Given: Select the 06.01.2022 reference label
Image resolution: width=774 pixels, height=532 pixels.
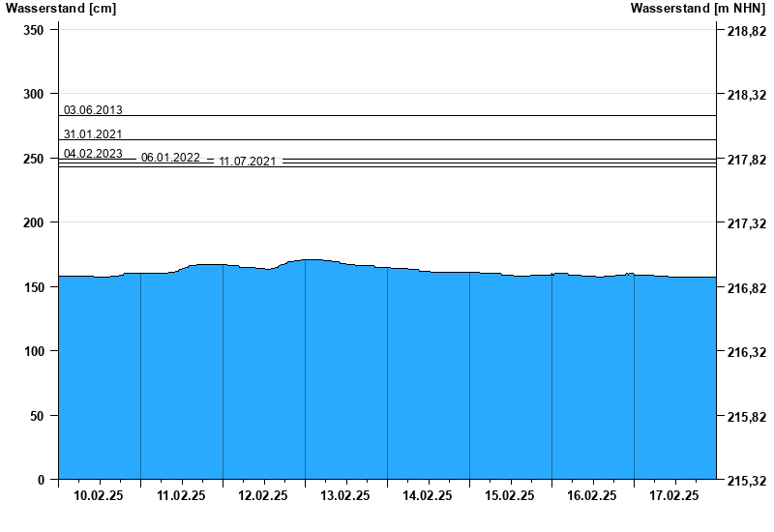Looking at the screenshot, I should tap(170, 158).
